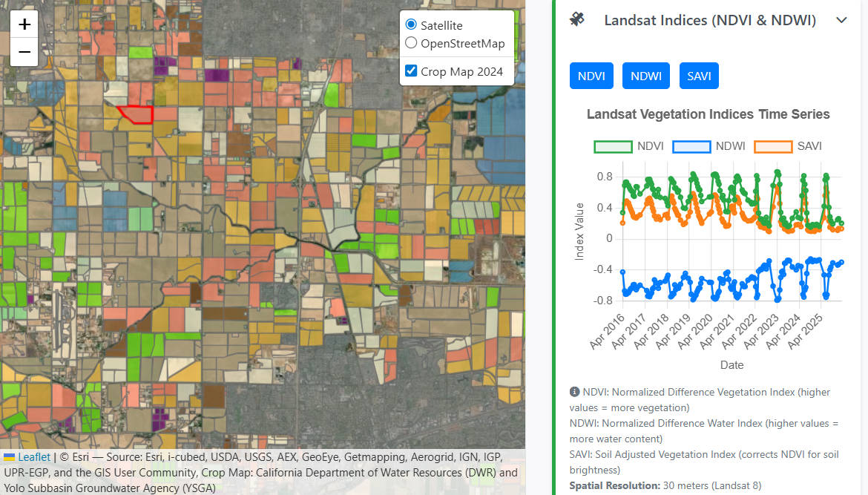Screen dimensions: 868x495
Task: Switch to the OpenStreetMap basemap
Action: (411, 43)
